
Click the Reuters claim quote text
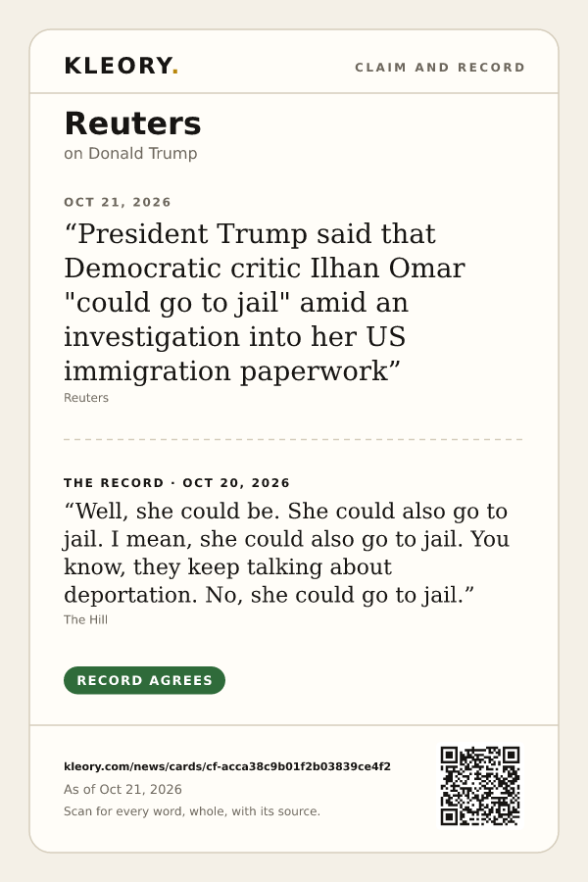click(265, 302)
